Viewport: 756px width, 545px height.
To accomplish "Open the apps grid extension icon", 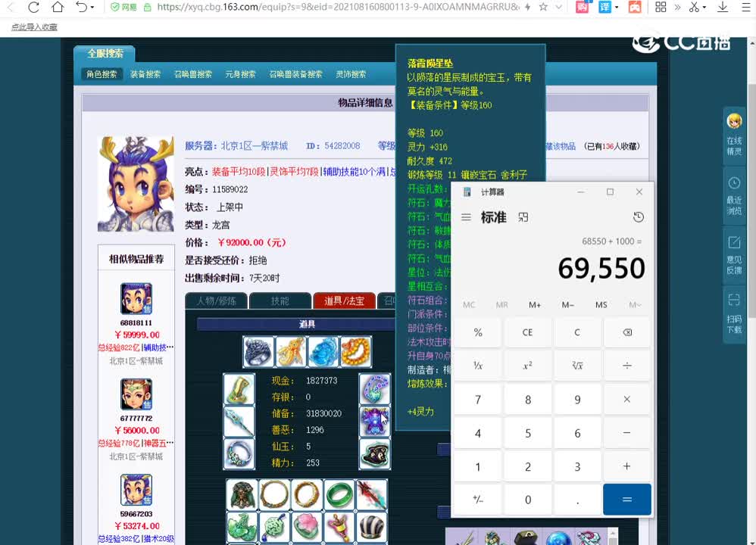I will (x=661, y=8).
